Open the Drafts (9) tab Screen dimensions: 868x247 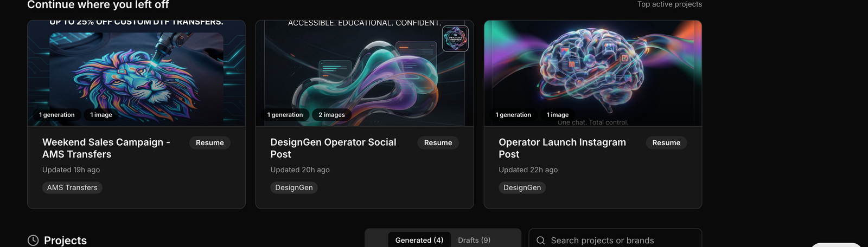tap(474, 240)
